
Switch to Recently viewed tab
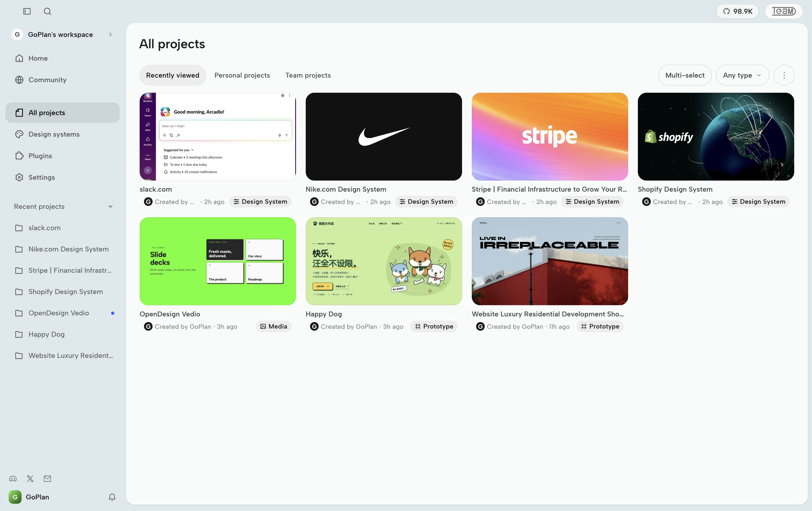click(x=173, y=75)
